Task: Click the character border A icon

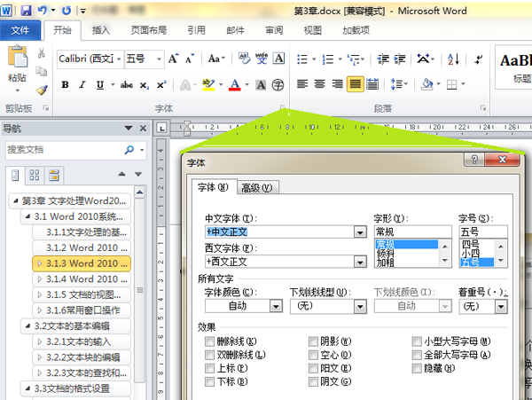Action: [278, 59]
